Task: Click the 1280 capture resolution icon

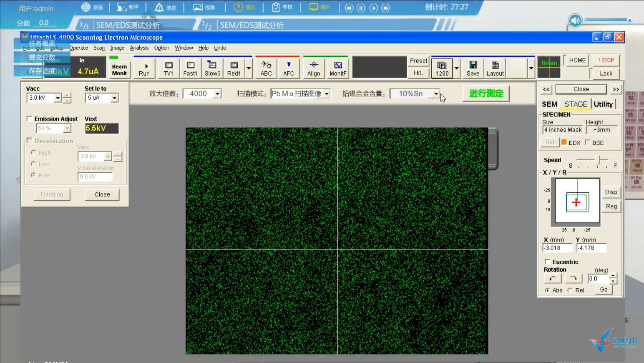Action: [442, 69]
